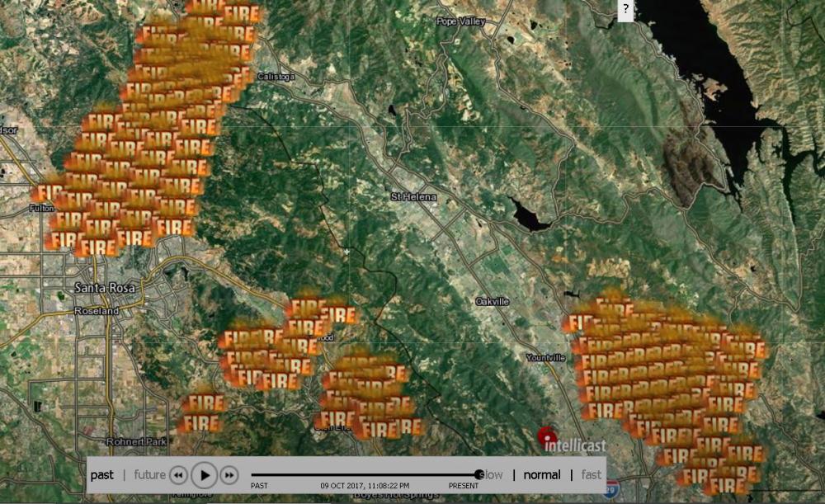Viewport: 825px width, 504px height.
Task: Click the fire icon nearest Rohnert Park
Action: (x=200, y=423)
